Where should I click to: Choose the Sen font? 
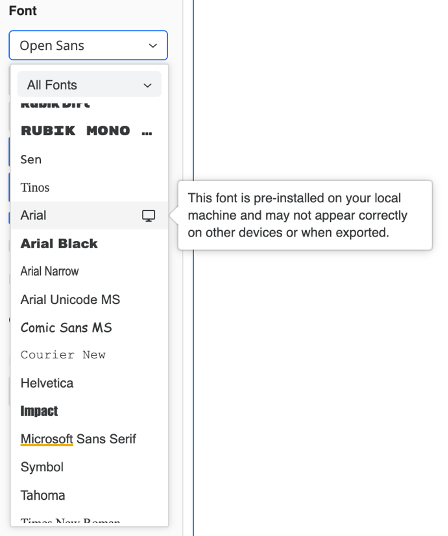click(89, 159)
